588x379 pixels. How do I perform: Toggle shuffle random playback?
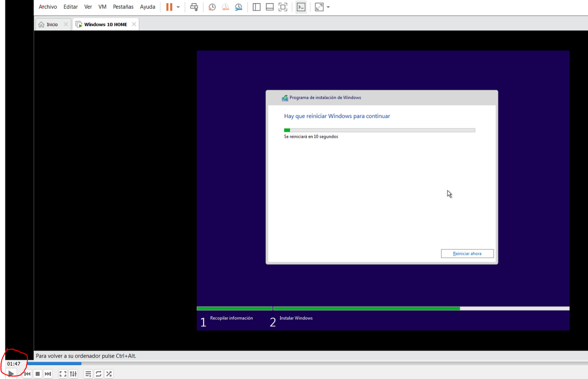point(109,374)
